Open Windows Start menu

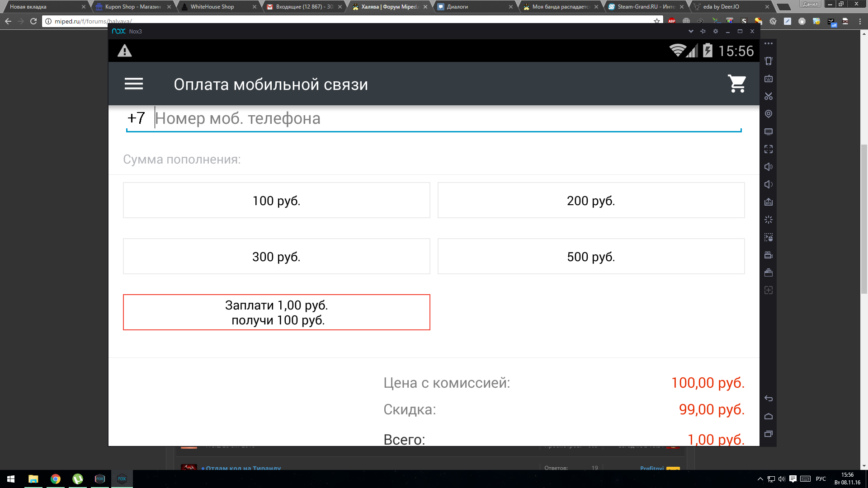(x=11, y=479)
